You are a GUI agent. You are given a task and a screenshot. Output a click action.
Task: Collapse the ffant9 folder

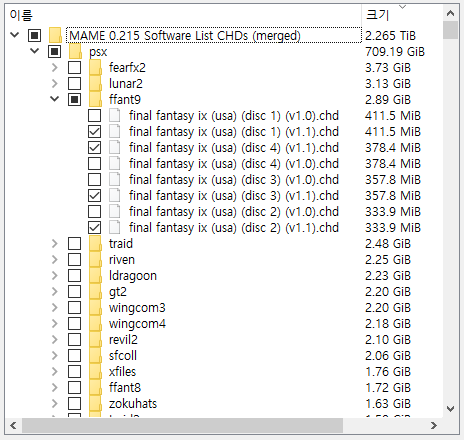click(x=55, y=99)
